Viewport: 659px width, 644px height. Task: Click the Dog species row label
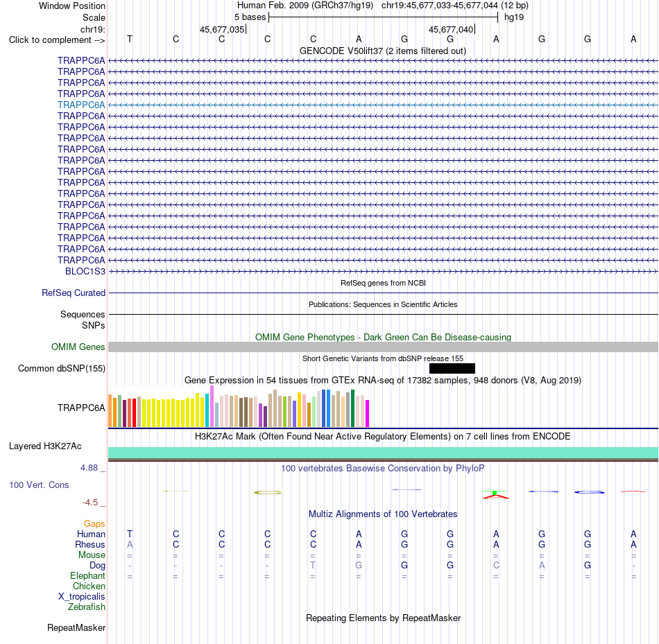[97, 566]
